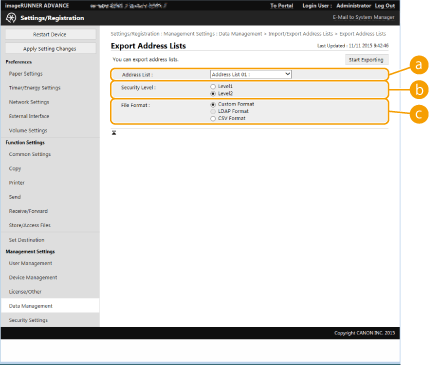This screenshot has height=365, width=430.
Task: Click Import/Export Address Lists breadcrumb
Action: (301, 34)
